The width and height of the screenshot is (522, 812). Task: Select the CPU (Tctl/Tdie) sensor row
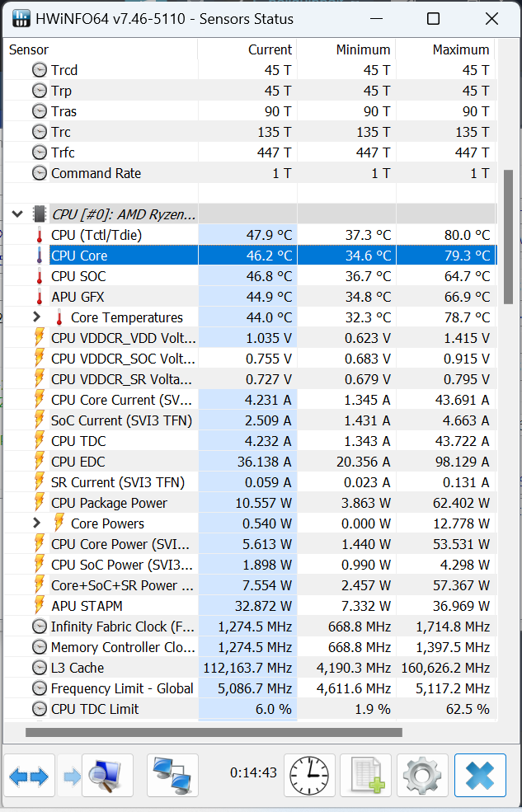(250, 235)
